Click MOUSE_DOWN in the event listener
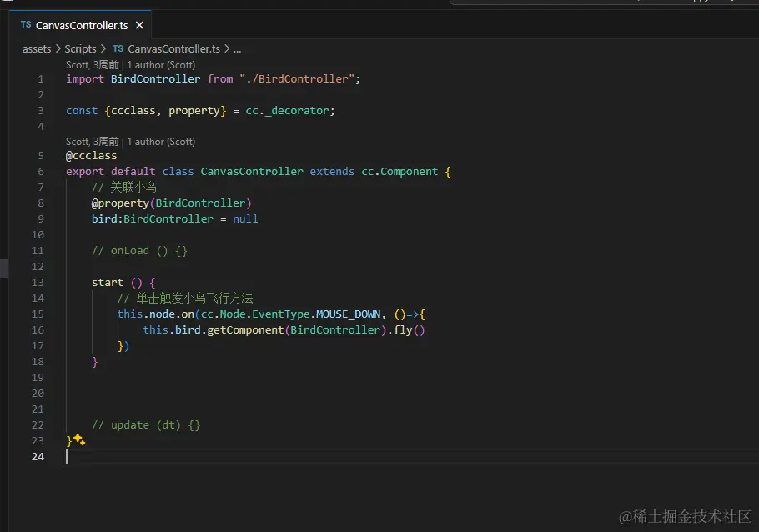 click(x=348, y=314)
